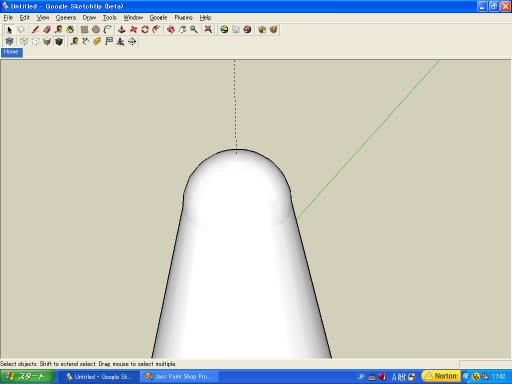Open the Camera menu
This screenshot has height=384, width=512.
click(66, 18)
